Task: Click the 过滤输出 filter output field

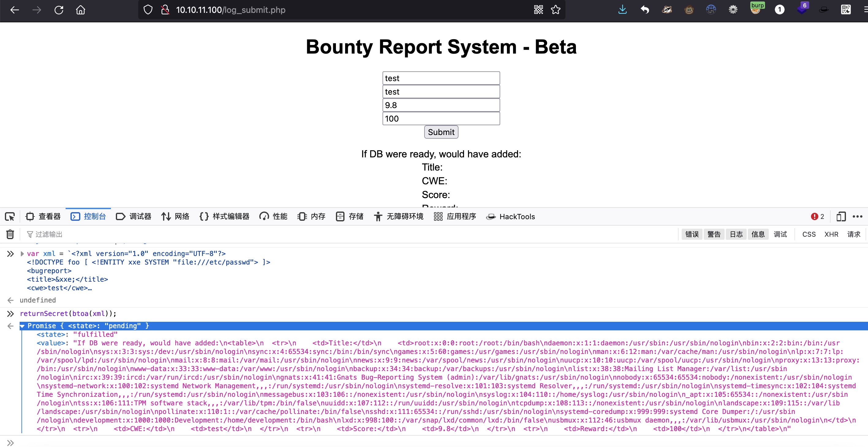Action: pyautogui.click(x=49, y=234)
